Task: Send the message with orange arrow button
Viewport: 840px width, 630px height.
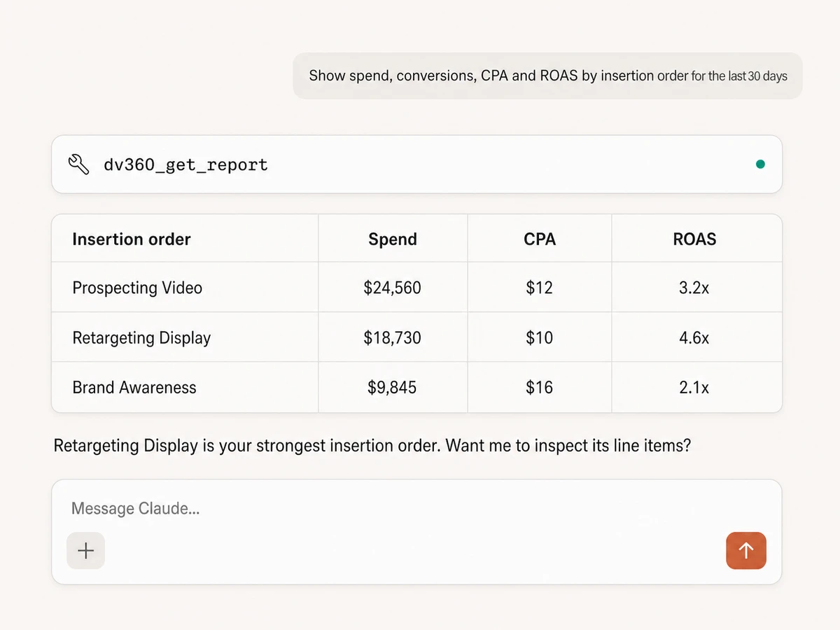Action: [746, 550]
